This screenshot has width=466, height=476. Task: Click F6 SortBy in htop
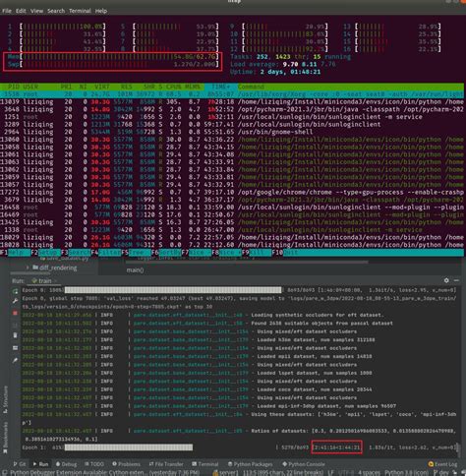[x=166, y=253]
